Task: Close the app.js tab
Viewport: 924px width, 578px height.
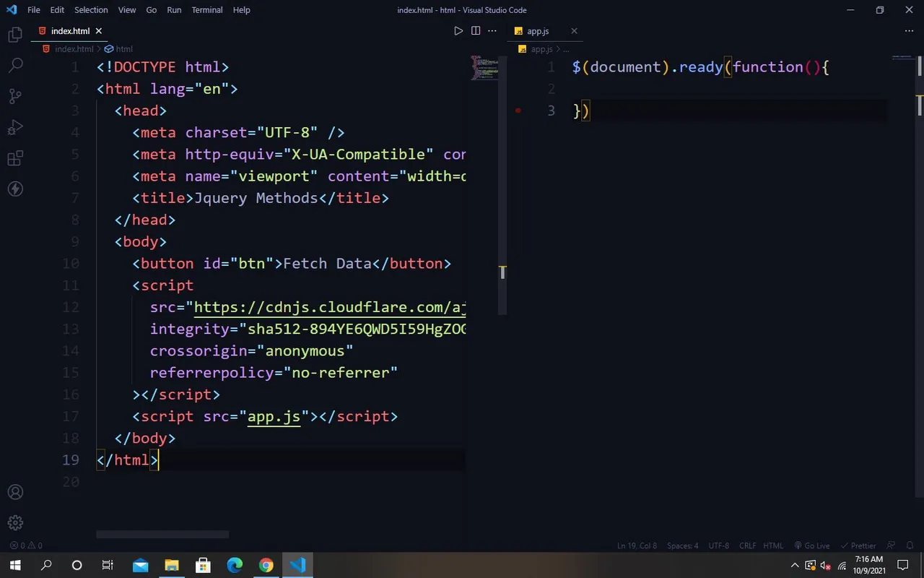Action: [x=574, y=31]
